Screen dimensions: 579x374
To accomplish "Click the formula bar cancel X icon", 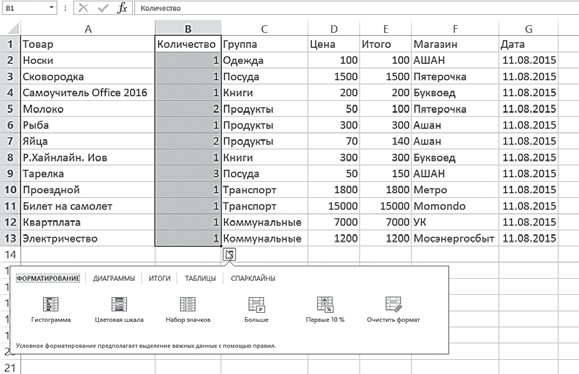I will 83,8.
